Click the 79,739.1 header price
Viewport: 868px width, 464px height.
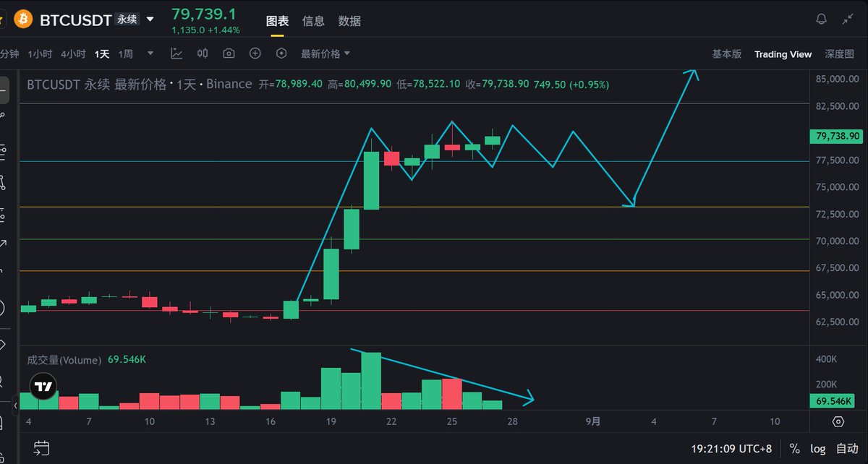[x=203, y=14]
